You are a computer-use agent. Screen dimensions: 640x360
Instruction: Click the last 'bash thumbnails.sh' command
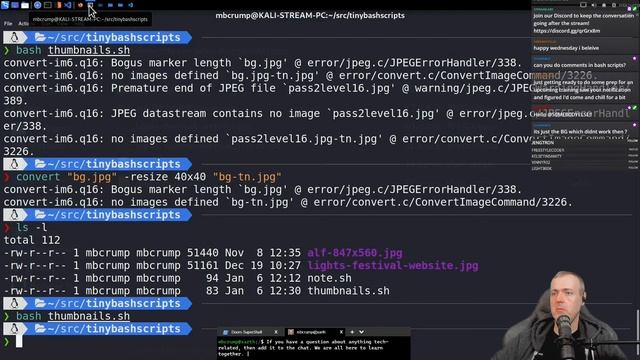73,316
